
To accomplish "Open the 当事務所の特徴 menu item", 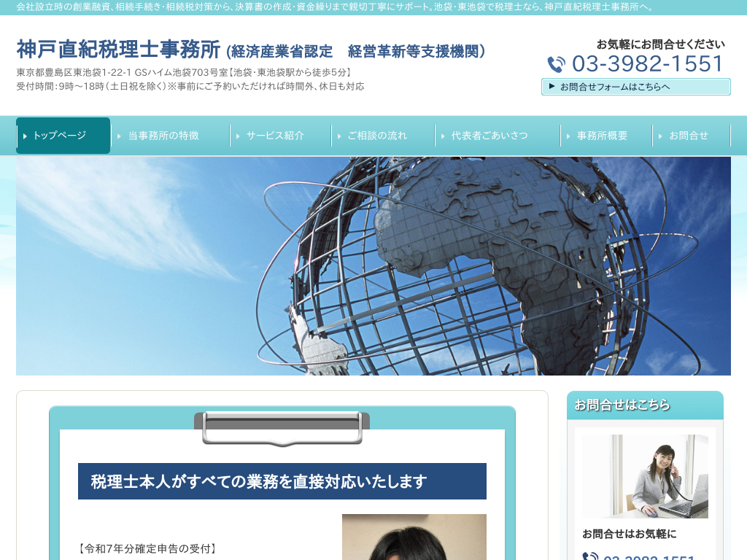I will point(163,136).
